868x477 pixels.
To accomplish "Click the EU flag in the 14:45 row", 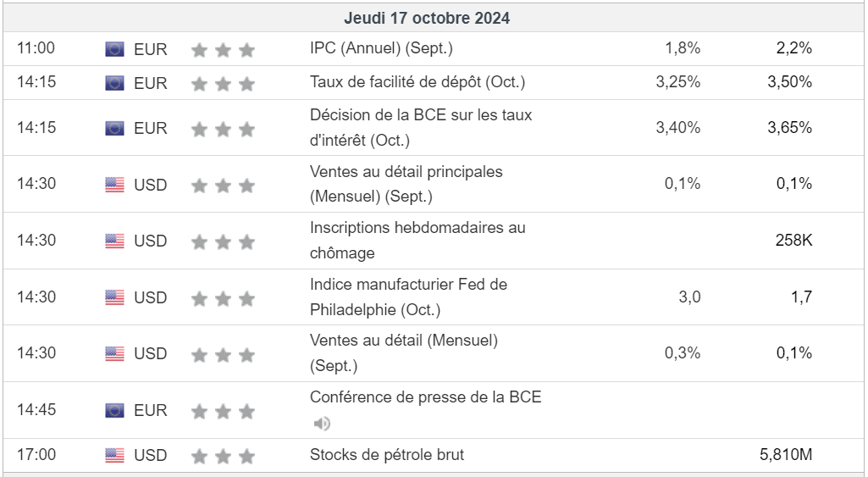I will click(x=114, y=411).
